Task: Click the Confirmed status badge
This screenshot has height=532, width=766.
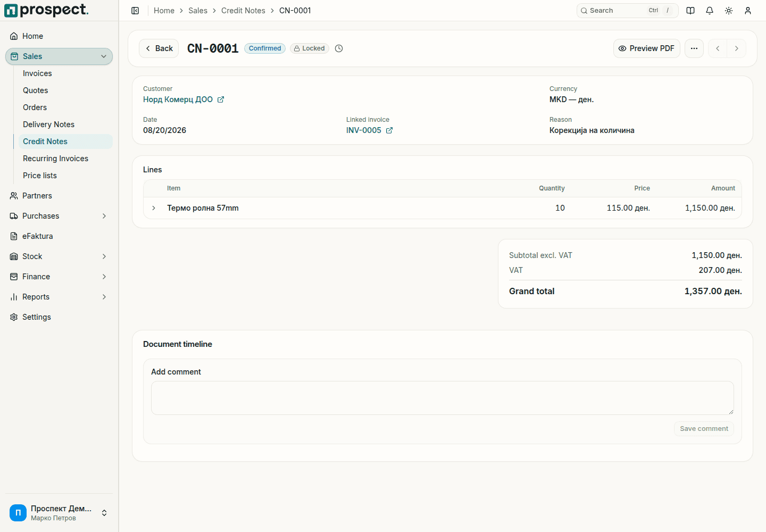Action: (x=265, y=48)
